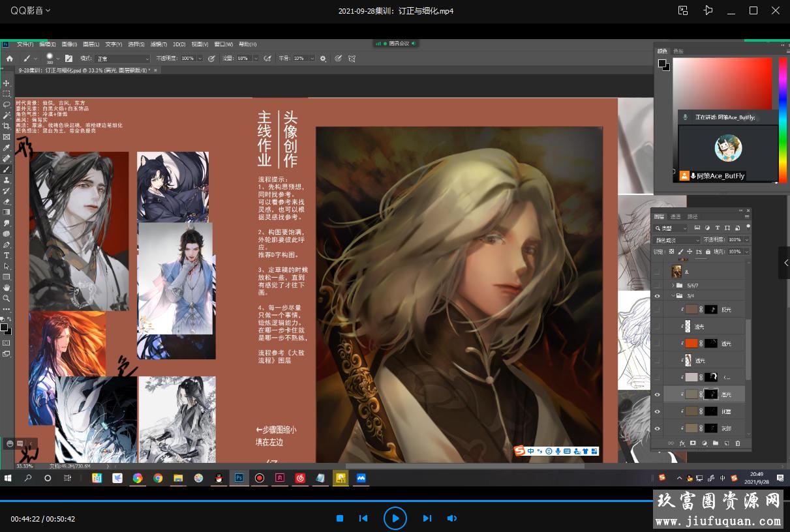The image size is (790, 532).
Task: Select the Hand tool
Action: 7,288
